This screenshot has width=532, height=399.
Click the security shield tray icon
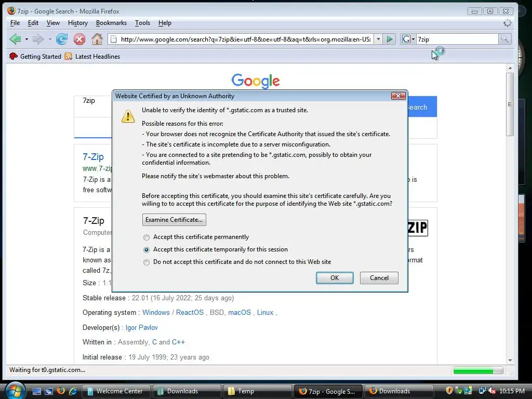pos(449,391)
